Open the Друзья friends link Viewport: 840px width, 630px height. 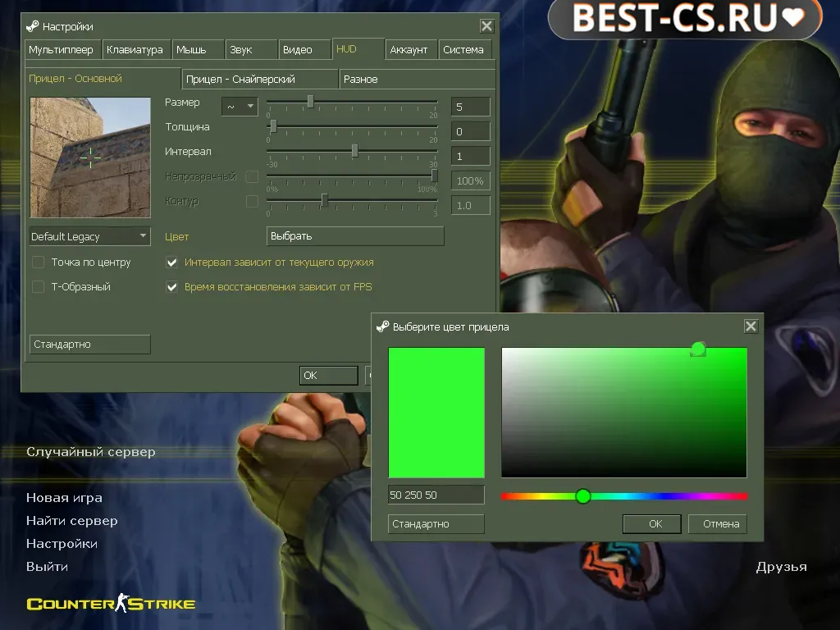781,567
